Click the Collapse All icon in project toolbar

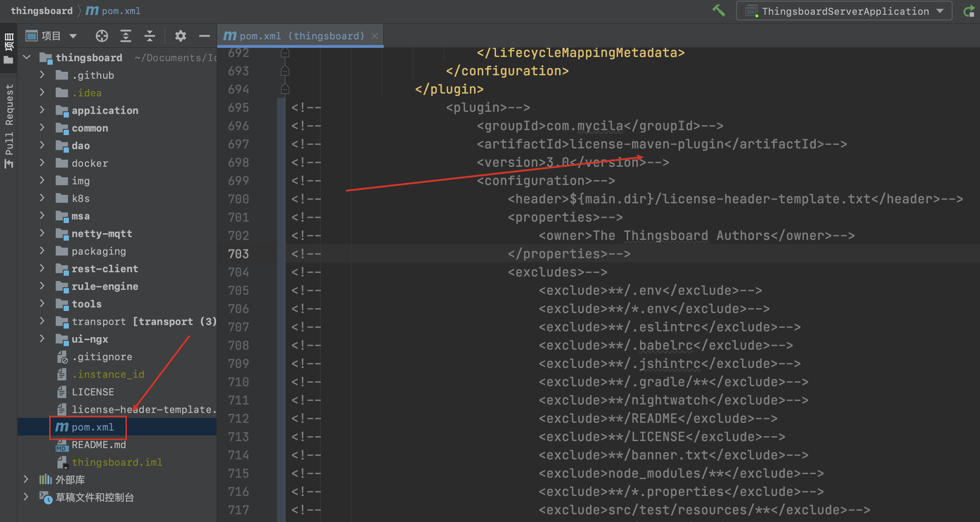149,36
